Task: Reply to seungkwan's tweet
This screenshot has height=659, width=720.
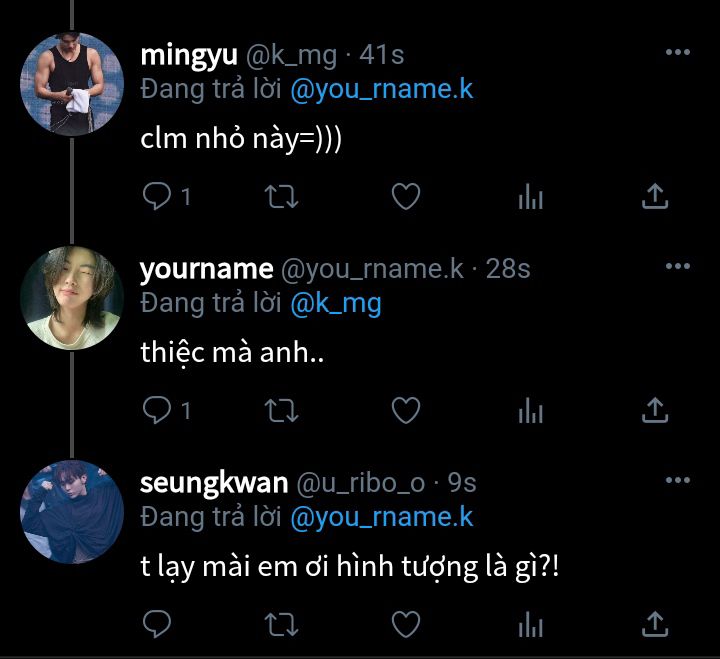Action: (157, 625)
